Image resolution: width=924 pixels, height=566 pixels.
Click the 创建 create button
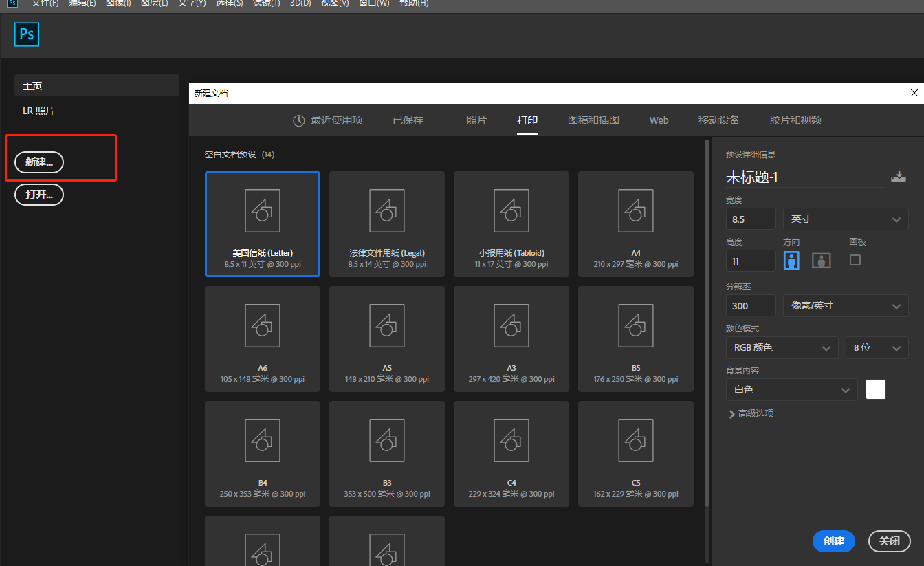coord(833,541)
